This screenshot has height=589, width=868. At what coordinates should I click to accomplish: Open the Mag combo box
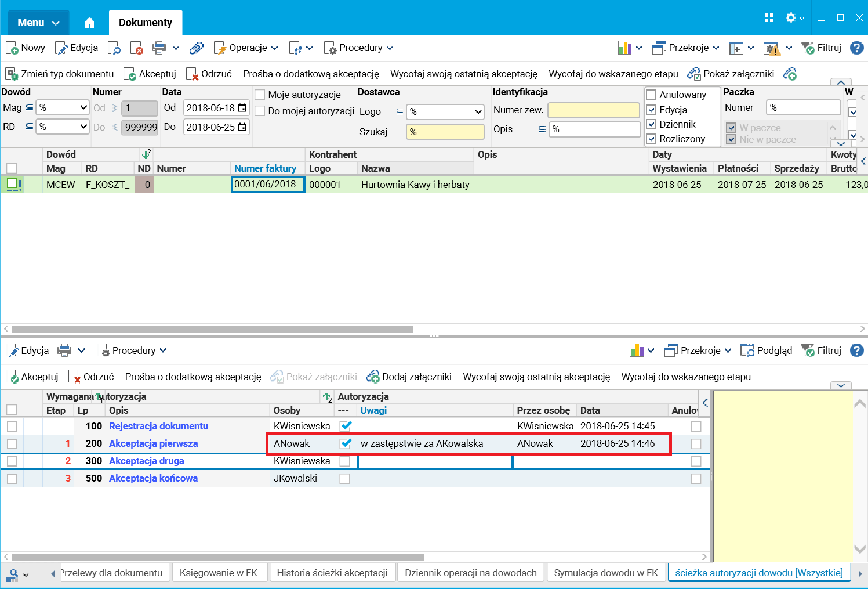(63, 108)
